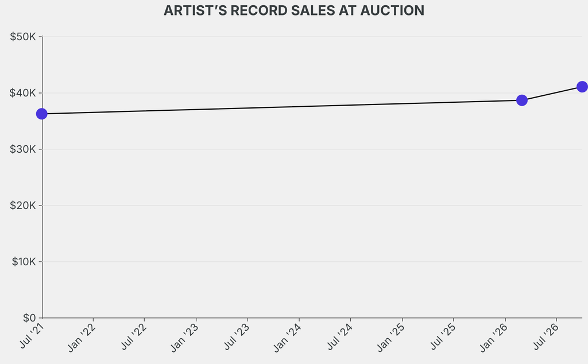588x364 pixels.
Task: Click the chart title Artist's Record Sales
Action: (294, 10)
